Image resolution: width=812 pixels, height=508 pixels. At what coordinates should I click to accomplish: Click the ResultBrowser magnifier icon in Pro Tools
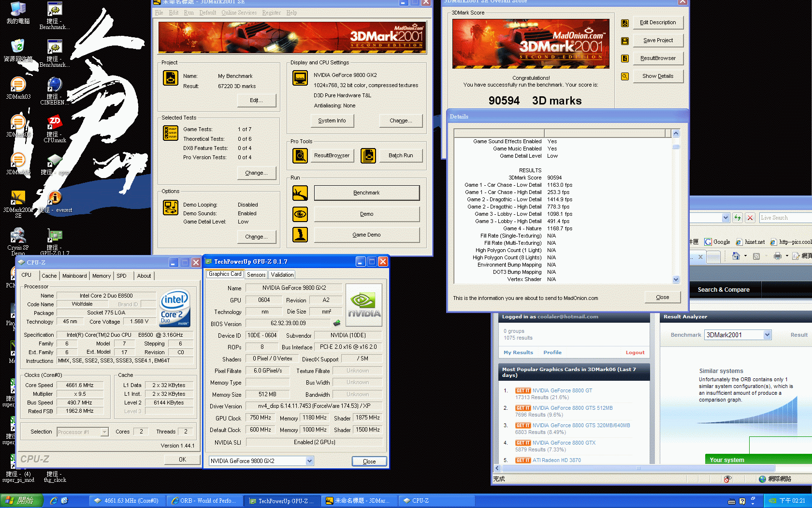pyautogui.click(x=300, y=156)
